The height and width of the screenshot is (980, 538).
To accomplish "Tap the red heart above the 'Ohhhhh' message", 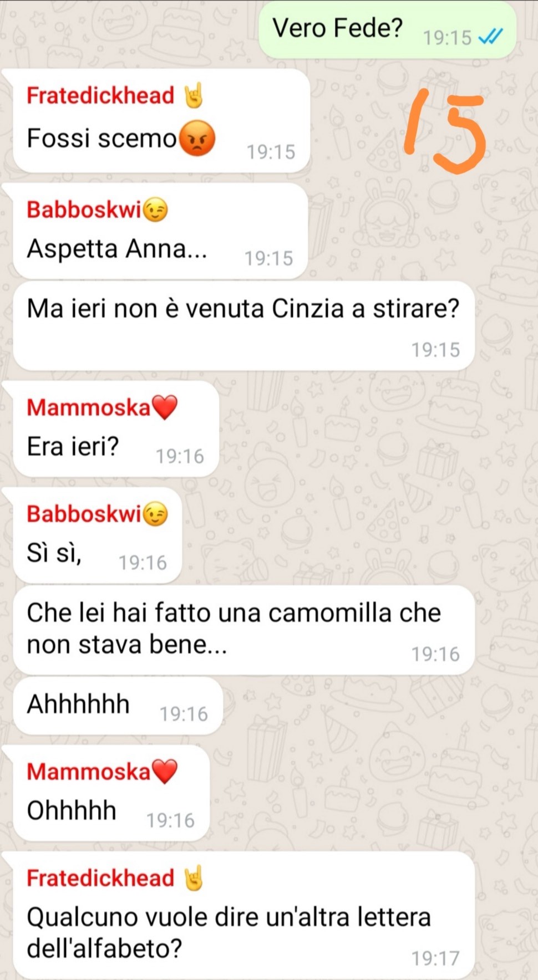I will 164,772.
